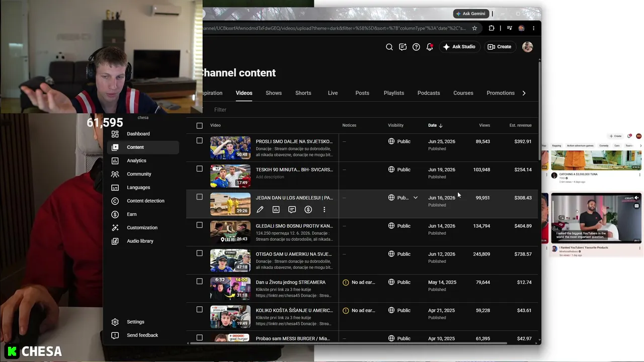Expand the visibility dropdown on JEDAN DAN row
Screen dimensions: 644x362
416,198
